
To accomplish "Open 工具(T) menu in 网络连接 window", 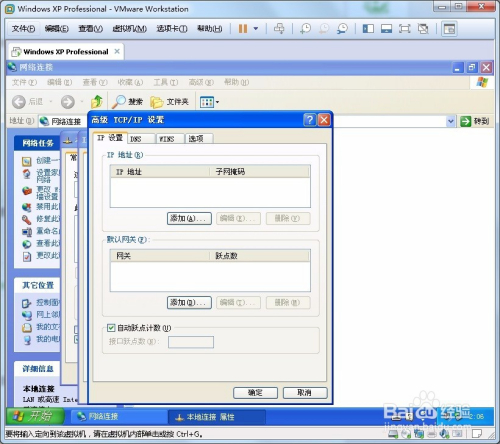I will [166, 82].
